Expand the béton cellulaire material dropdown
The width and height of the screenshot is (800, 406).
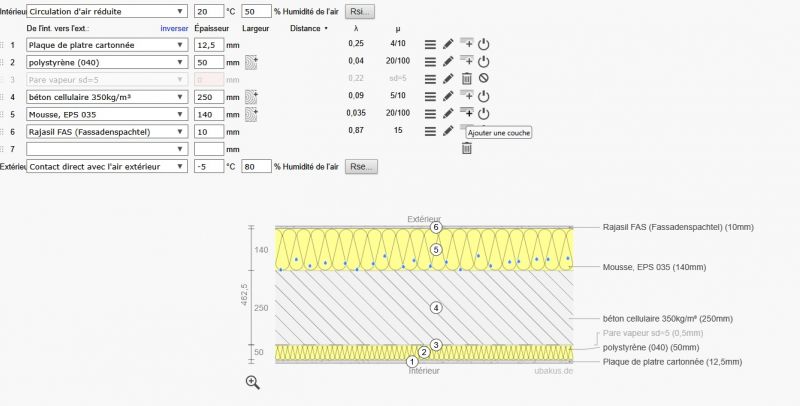click(106, 97)
